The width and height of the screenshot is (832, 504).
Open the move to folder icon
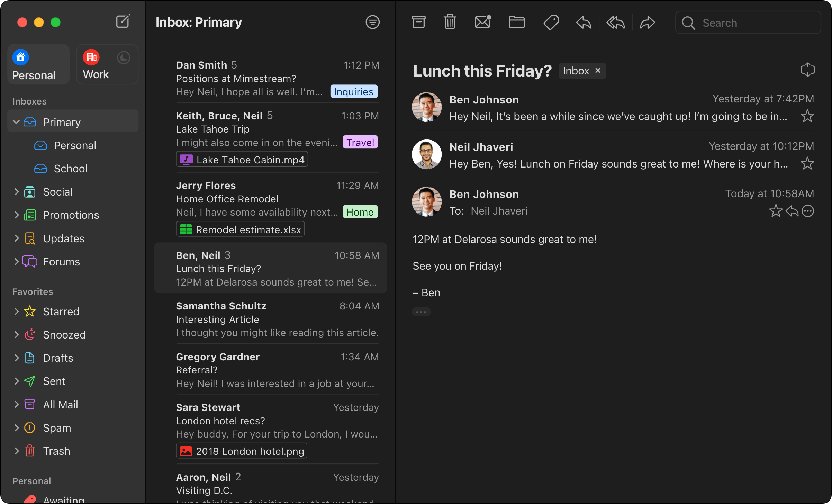click(x=517, y=22)
